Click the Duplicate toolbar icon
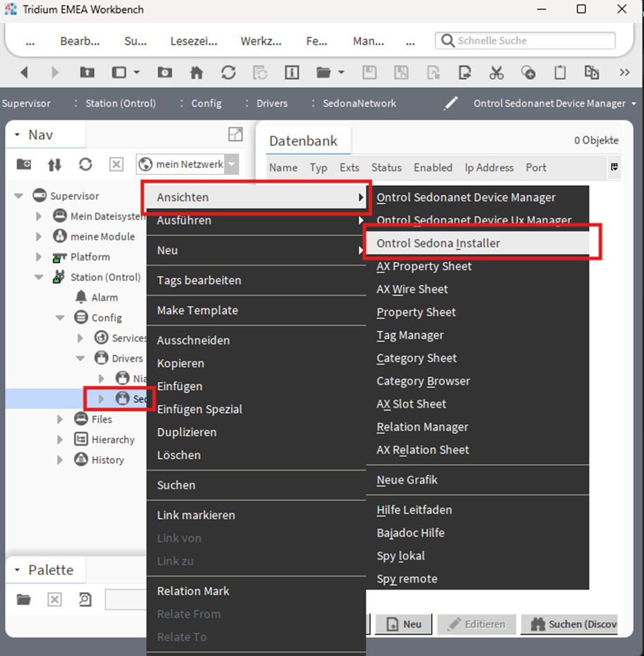This screenshot has width=644, height=656. coord(591,73)
